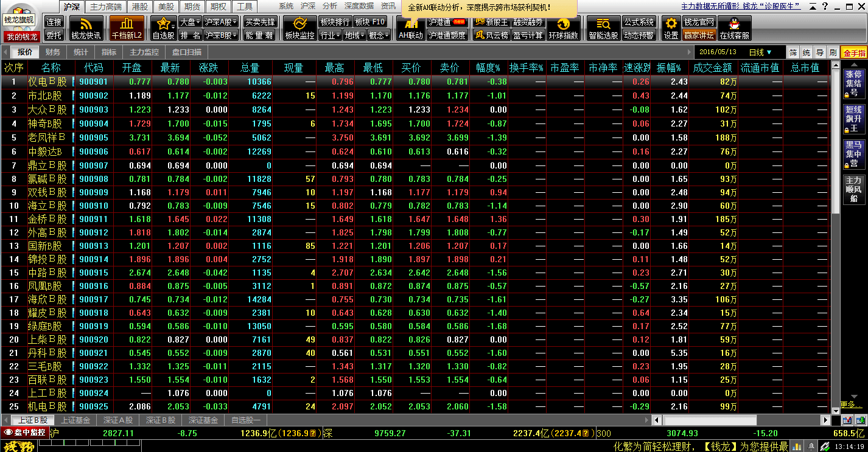
Task: Select the 主力监控 tab
Action: click(x=144, y=52)
